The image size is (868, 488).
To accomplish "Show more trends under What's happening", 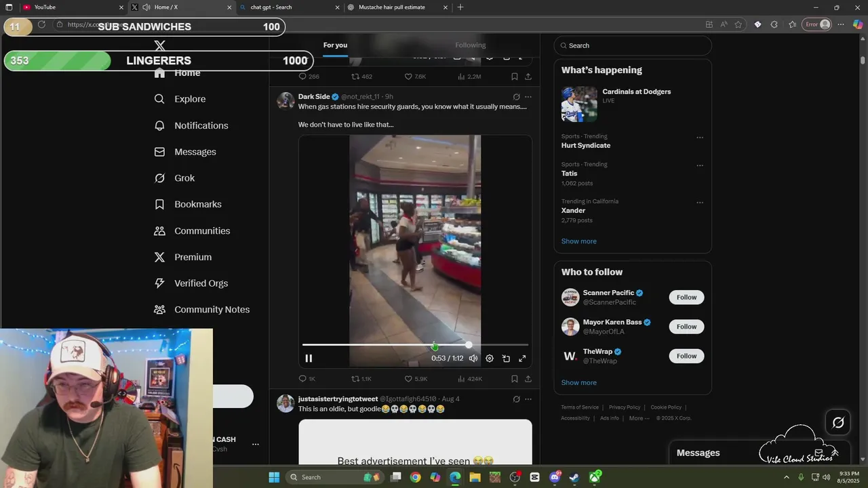I will click(579, 241).
